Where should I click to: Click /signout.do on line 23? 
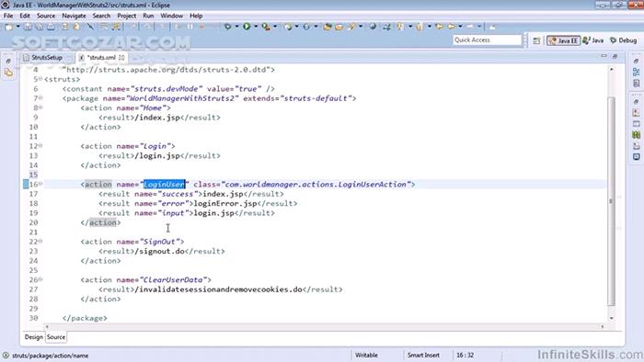[159, 251]
